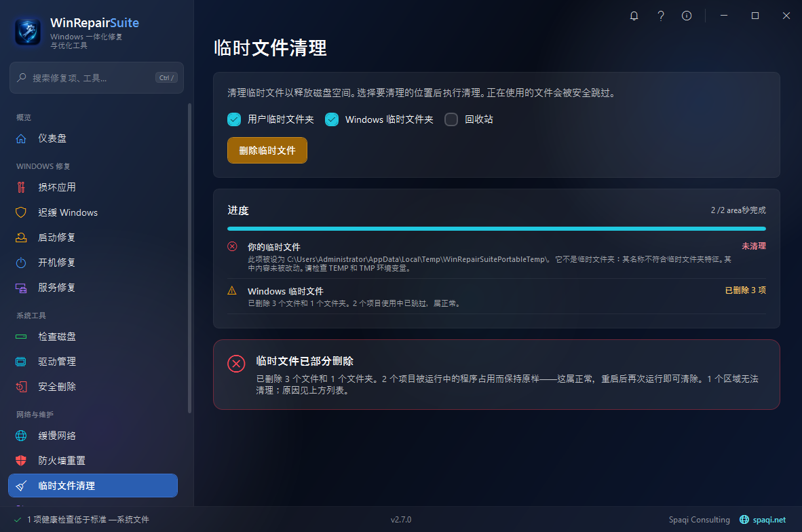Click the Spaqi Consulting text

click(699, 520)
